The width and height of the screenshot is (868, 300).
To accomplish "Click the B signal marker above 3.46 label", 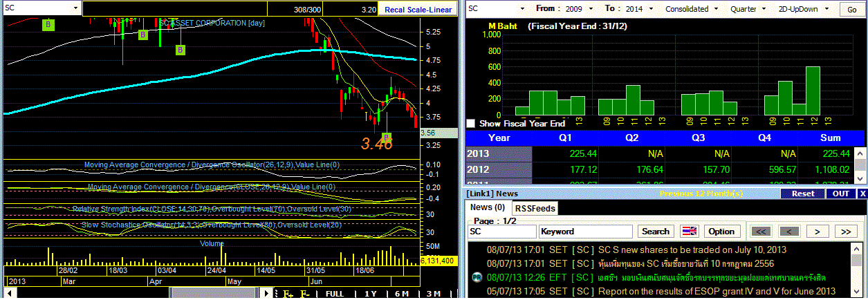I will 386,137.
